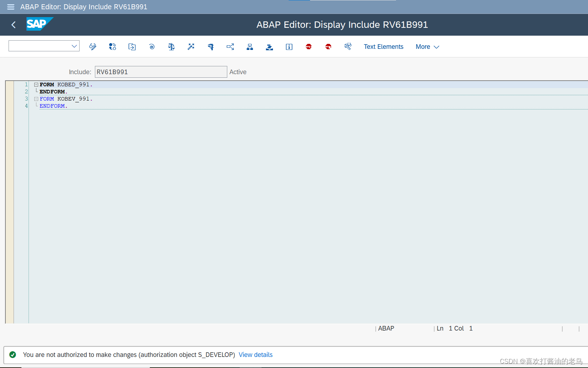Click the green success status indicator
588x368 pixels.
click(x=13, y=354)
